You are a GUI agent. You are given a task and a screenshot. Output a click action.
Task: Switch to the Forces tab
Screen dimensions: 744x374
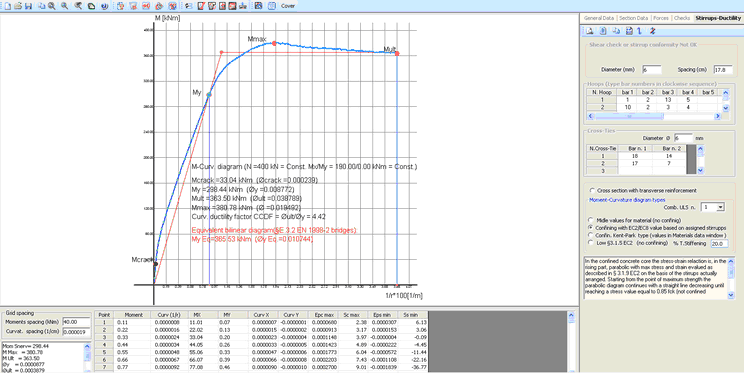[x=660, y=18]
